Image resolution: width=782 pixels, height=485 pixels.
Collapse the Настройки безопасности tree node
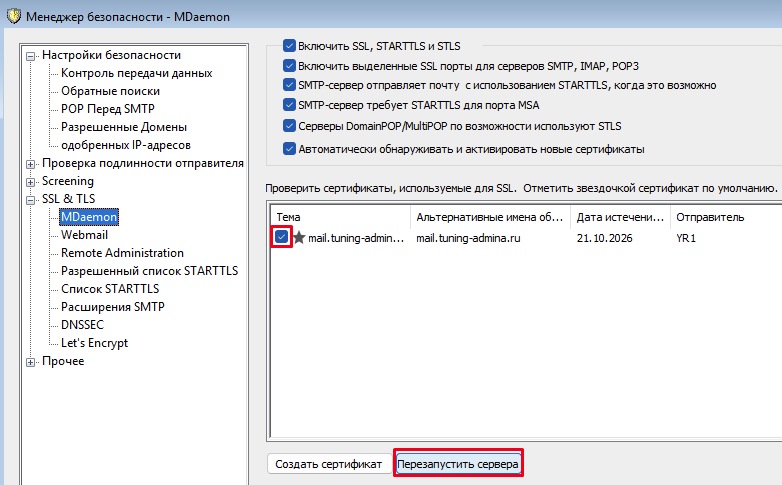30,56
